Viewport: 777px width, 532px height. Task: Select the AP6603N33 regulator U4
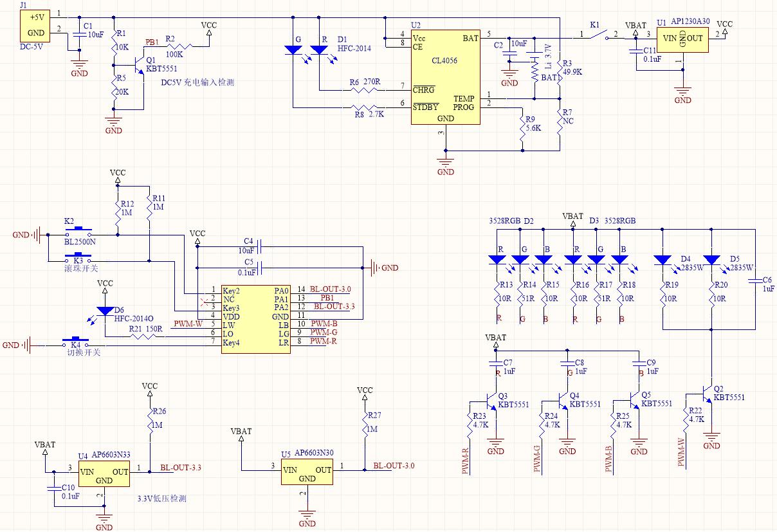[x=104, y=475]
